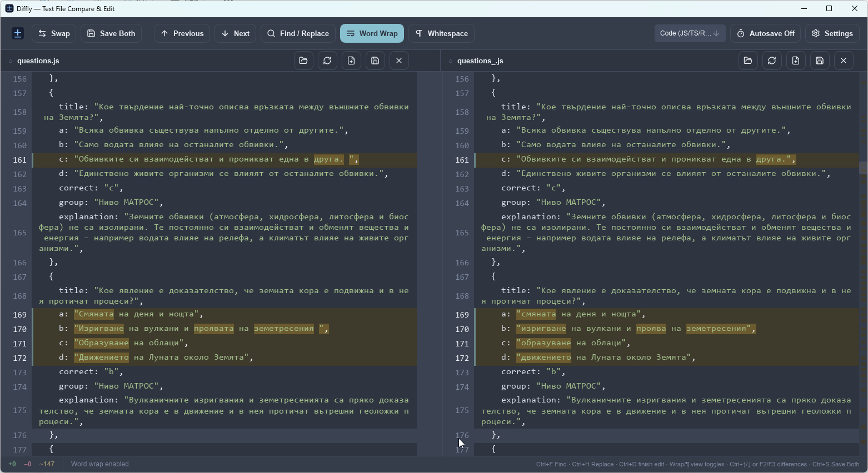Click the −0 deletions counter in status bar
This screenshot has height=473, width=868.
click(x=28, y=464)
